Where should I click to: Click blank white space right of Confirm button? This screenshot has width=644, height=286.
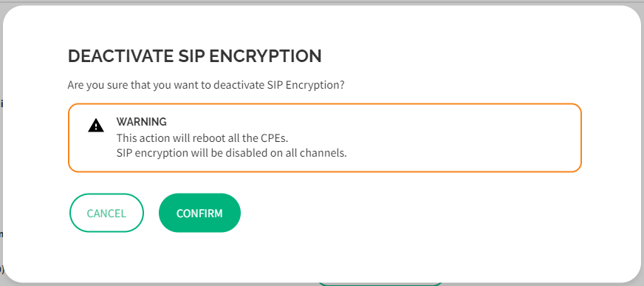coord(411,213)
